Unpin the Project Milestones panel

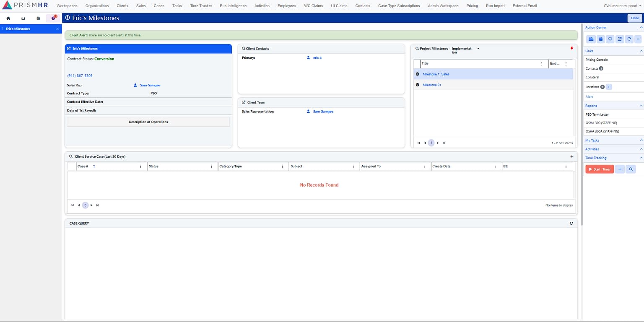click(572, 48)
